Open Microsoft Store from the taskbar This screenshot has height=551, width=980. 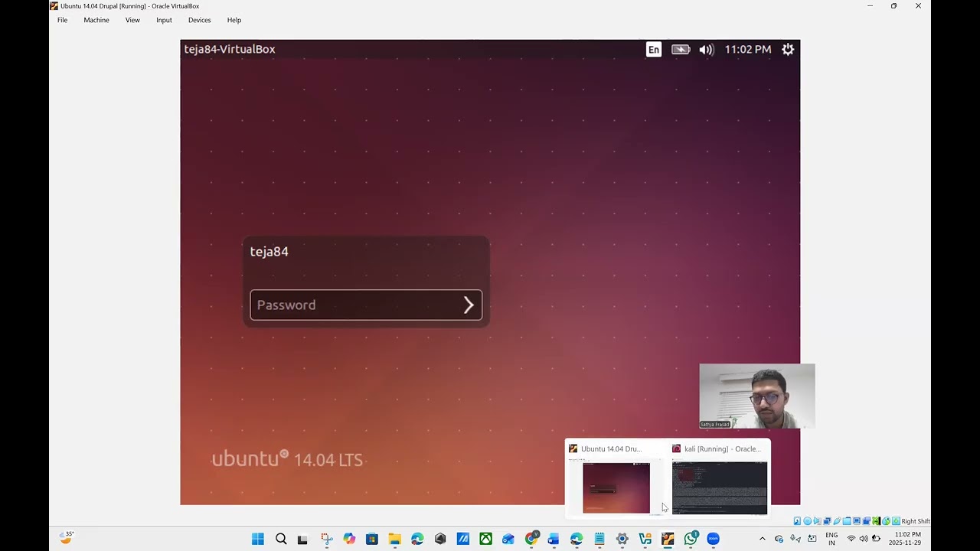(372, 539)
